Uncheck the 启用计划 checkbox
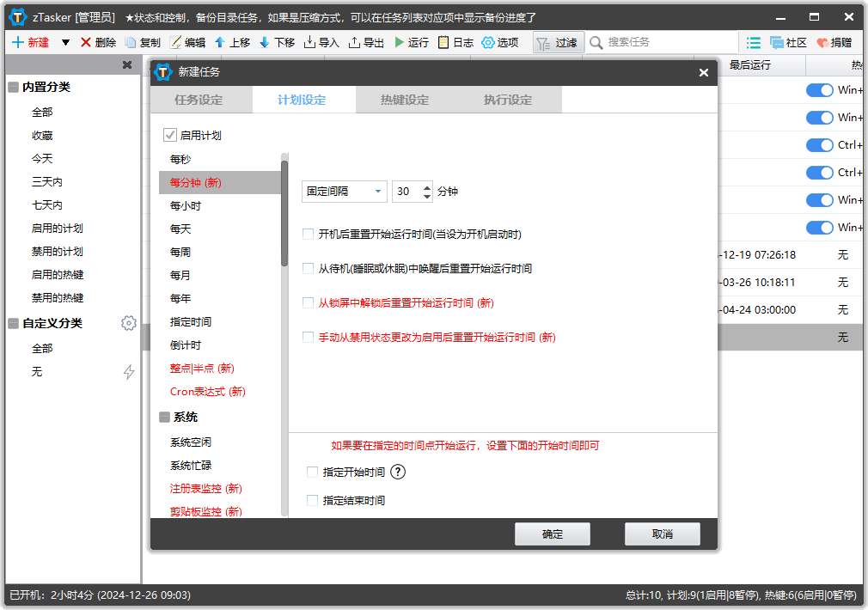 (168, 135)
